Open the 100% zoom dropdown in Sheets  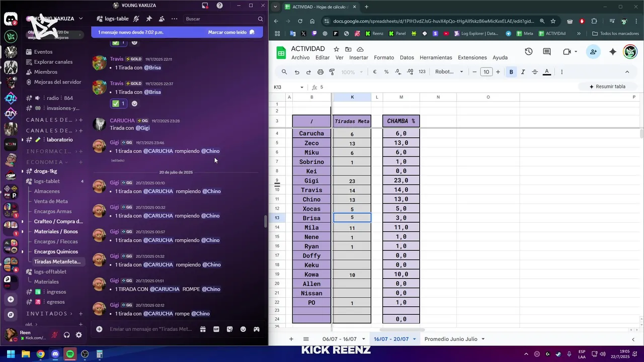(x=351, y=72)
